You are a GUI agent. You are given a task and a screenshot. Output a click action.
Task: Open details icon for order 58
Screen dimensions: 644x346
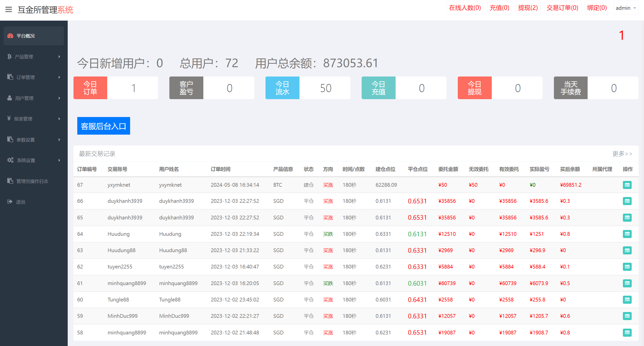coord(627,333)
